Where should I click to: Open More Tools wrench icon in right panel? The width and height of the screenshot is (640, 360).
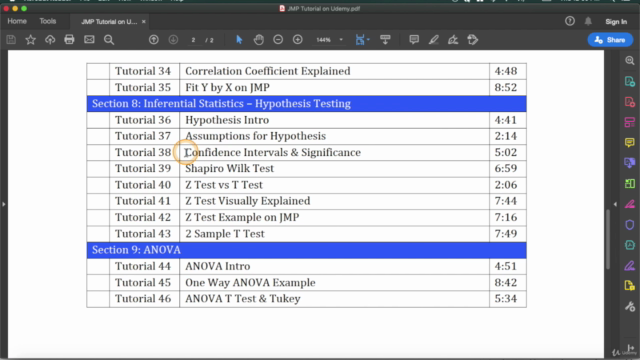(630, 306)
